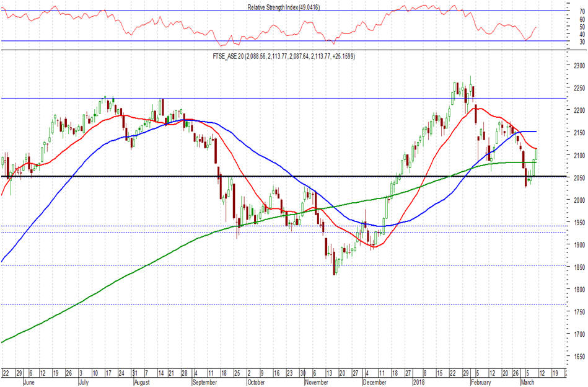Select the 50 level on RSI axis
Viewport: 588px width, 387px height.
[x=582, y=27]
